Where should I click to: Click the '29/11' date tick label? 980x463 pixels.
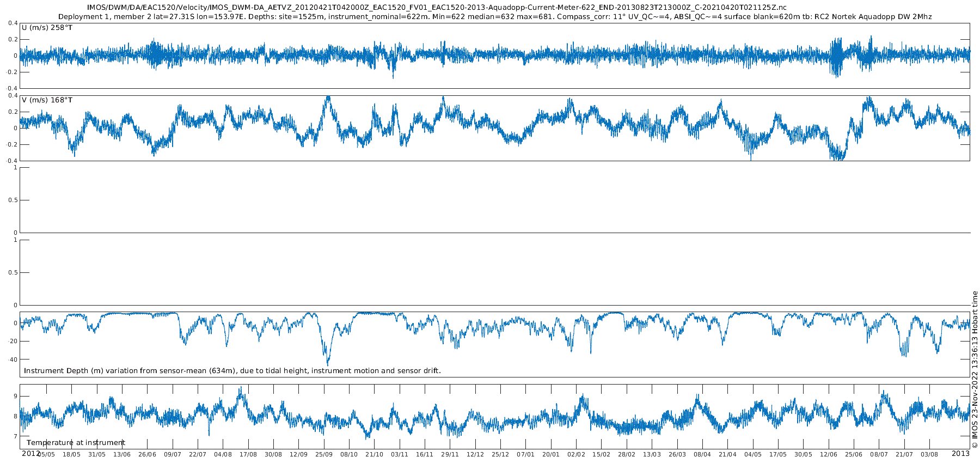450,455
